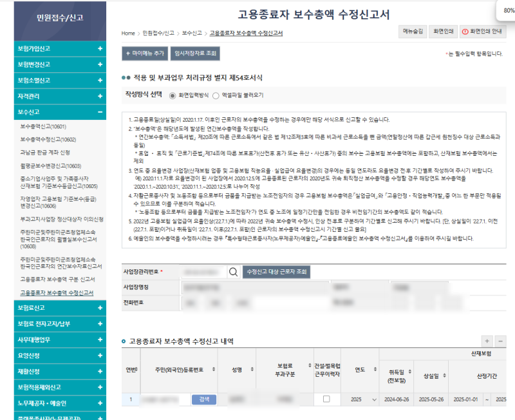The image size is (515, 420).
Task: Expand the 보험변경신고 menu plus icon
Action: pyautogui.click(x=100, y=64)
